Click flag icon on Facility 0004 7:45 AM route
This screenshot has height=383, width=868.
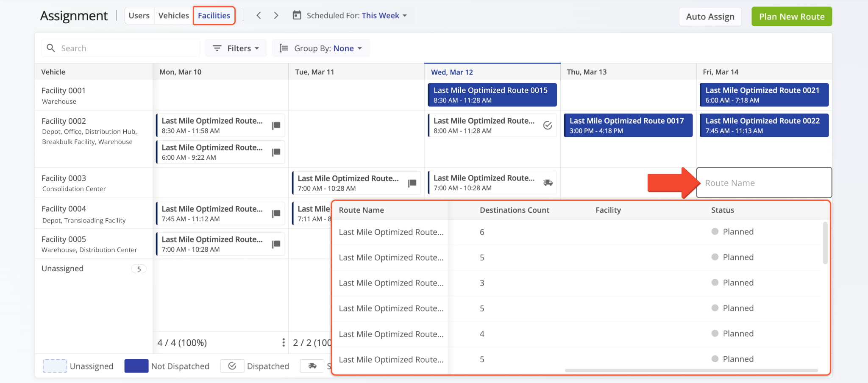click(276, 214)
